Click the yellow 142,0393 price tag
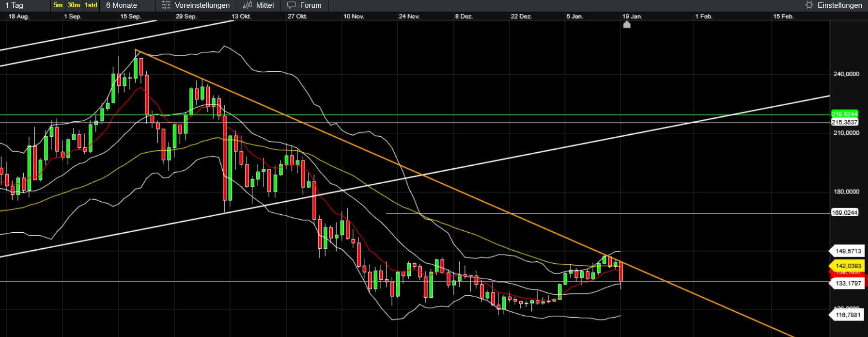The width and height of the screenshot is (868, 337). click(848, 266)
